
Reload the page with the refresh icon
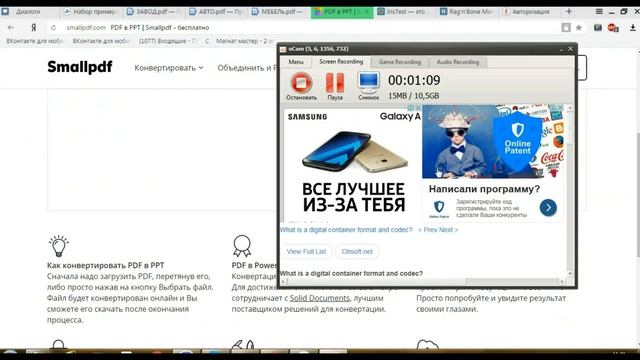(53, 28)
